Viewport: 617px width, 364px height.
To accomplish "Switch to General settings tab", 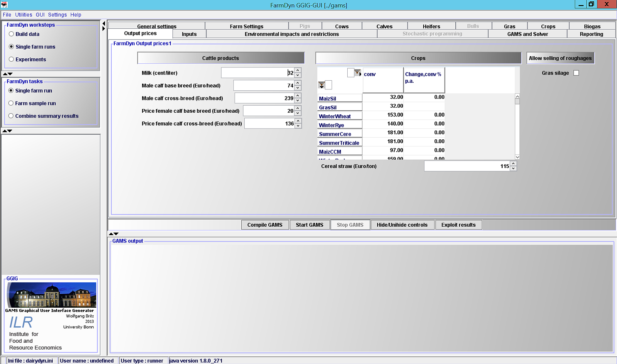I will tap(157, 26).
